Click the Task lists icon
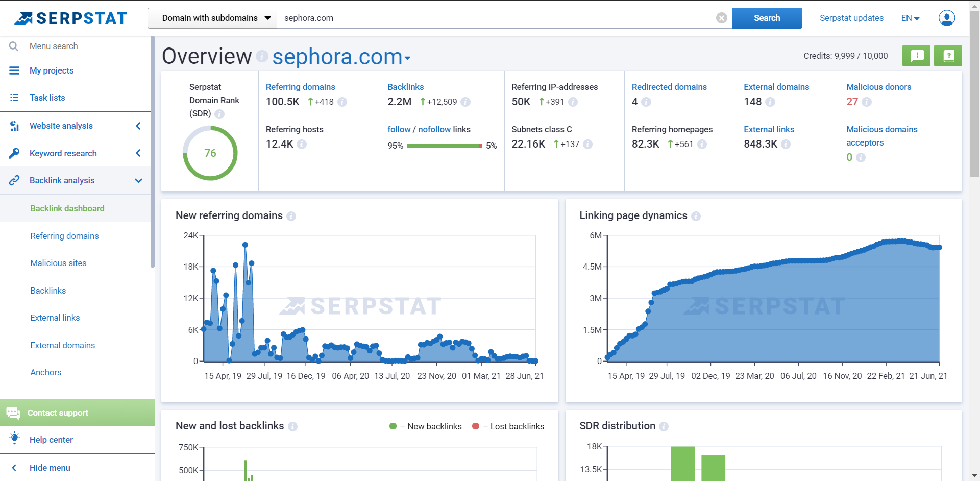Screen dimensions: 980x481 tap(14, 98)
